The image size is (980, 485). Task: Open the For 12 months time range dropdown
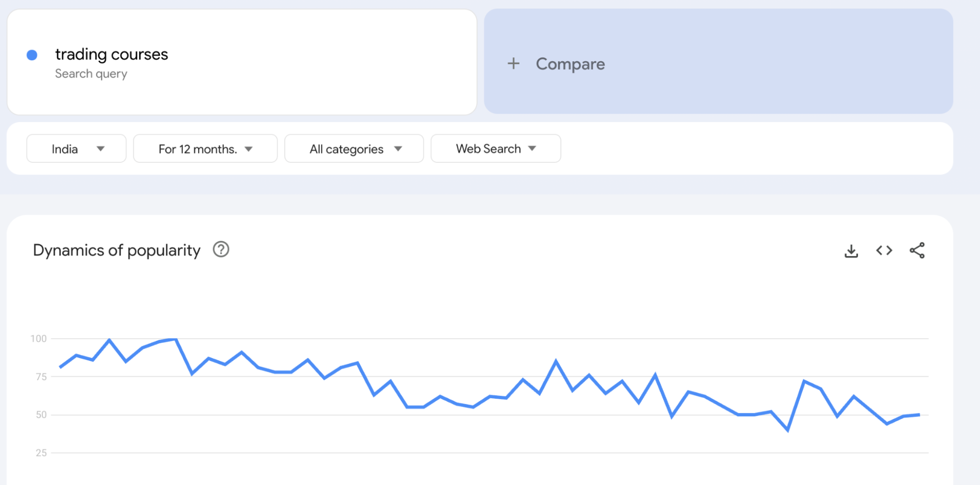click(205, 149)
